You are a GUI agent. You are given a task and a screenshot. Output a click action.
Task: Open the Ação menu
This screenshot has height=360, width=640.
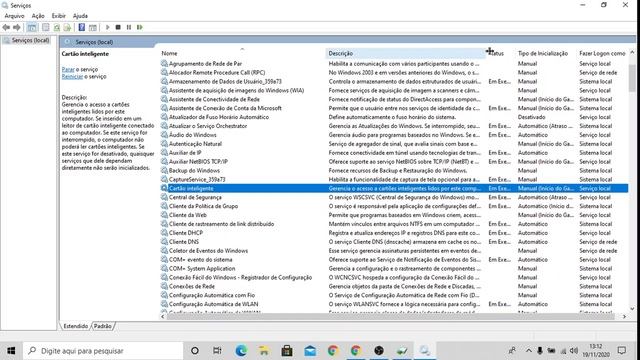[38, 16]
